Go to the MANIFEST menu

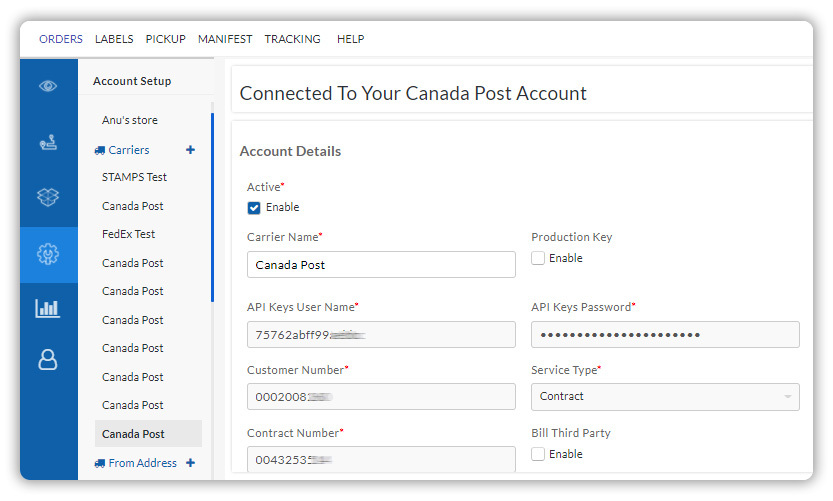[225, 39]
